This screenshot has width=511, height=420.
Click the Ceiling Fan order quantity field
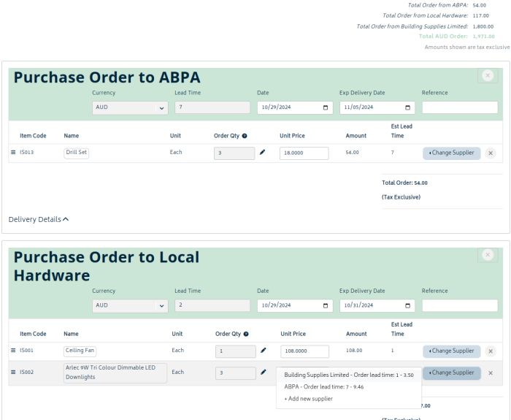click(x=236, y=351)
